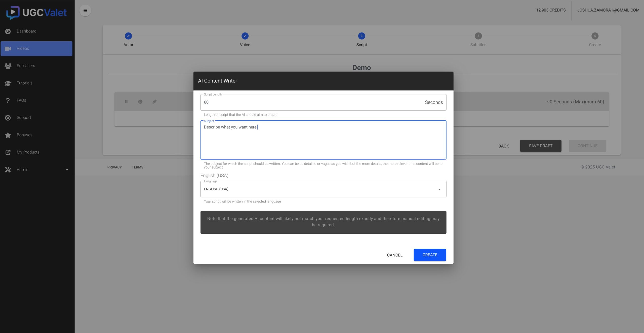Click the Bonuses star icon

pyautogui.click(x=8, y=135)
